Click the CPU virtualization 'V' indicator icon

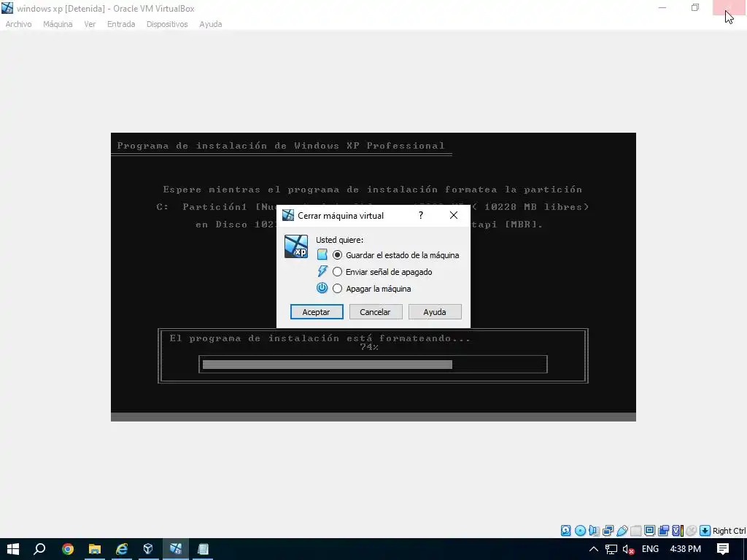pyautogui.click(x=678, y=531)
